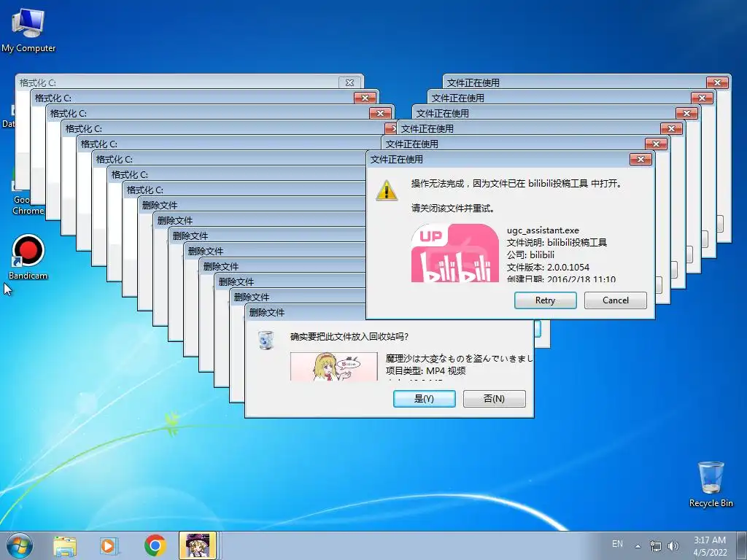Image resolution: width=747 pixels, height=560 pixels.
Task: Click the yellow warning triangle icon
Action: point(387,190)
